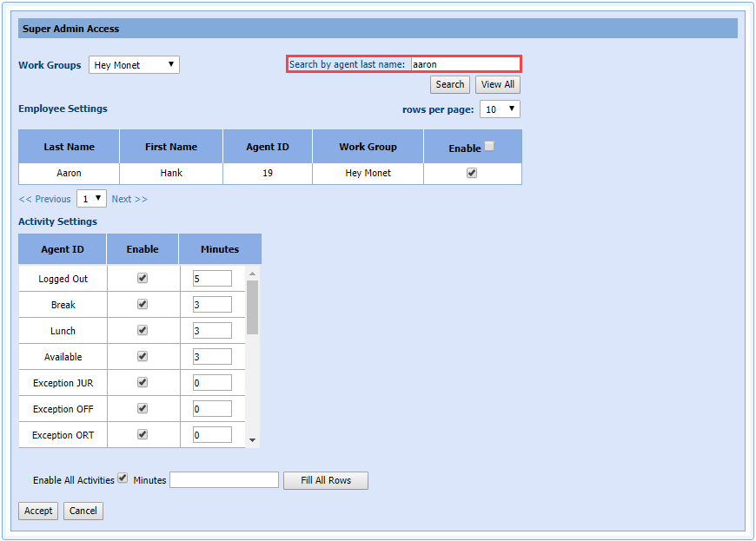Click the Accept button
Viewport: 756px width, 541px height.
coord(38,511)
